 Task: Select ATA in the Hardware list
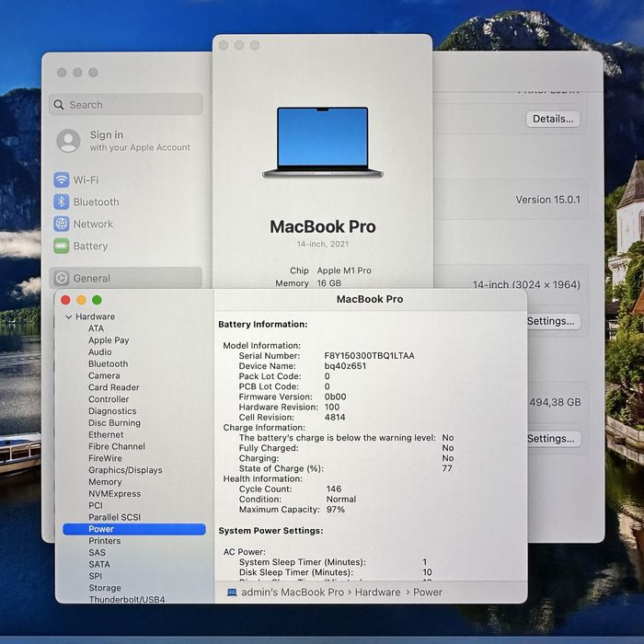pyautogui.click(x=96, y=328)
